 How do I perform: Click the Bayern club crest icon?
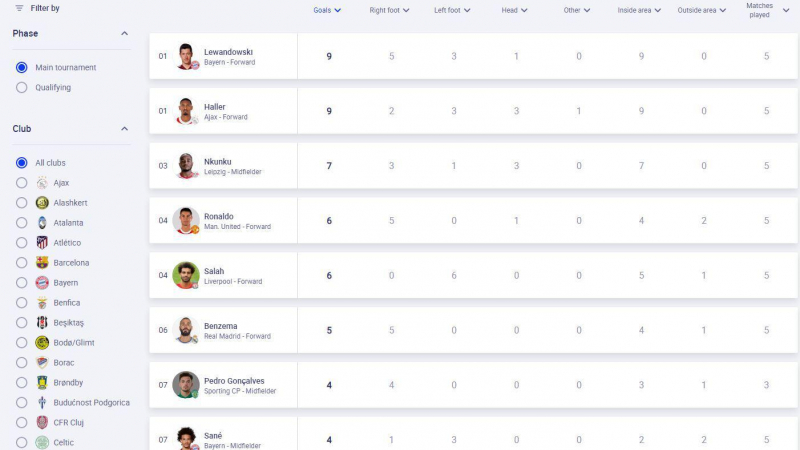(x=42, y=283)
